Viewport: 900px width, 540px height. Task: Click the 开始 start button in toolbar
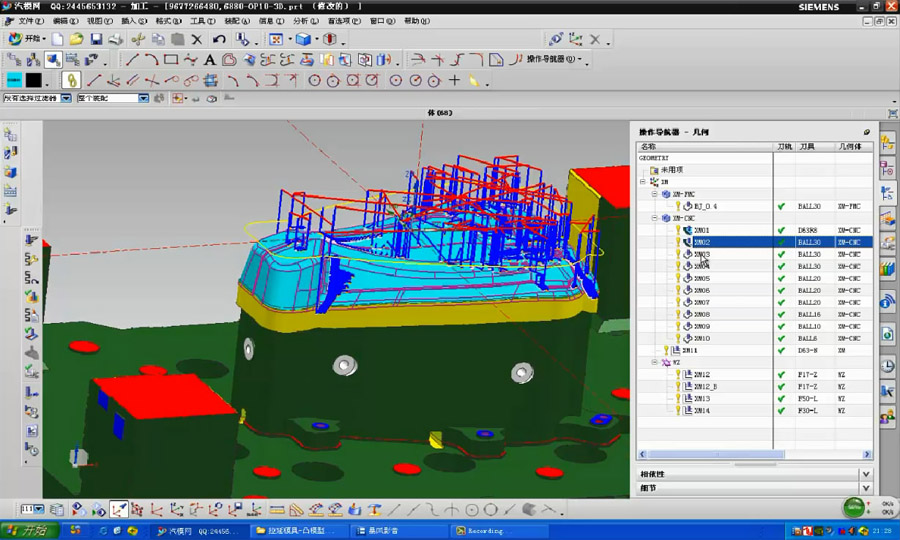[27, 39]
